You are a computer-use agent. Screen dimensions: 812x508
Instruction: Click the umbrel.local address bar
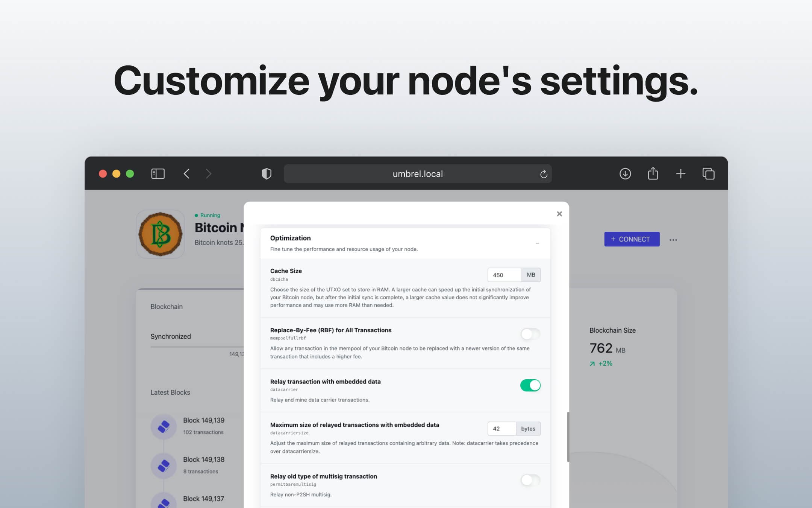[417, 174]
